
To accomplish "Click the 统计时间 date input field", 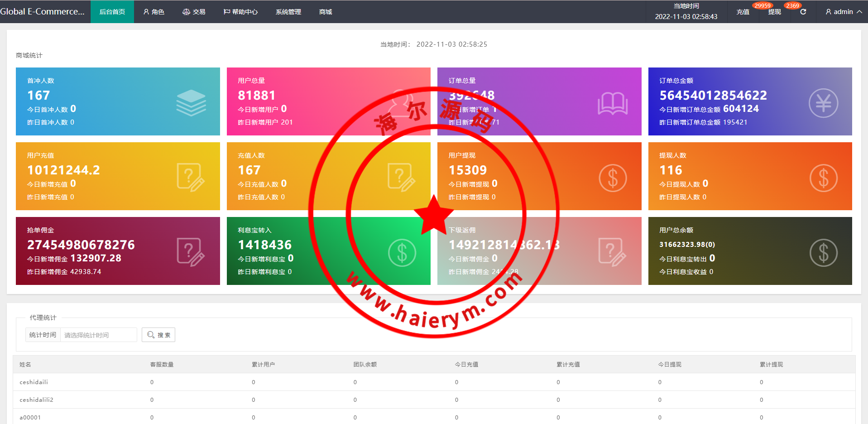I will (98, 335).
